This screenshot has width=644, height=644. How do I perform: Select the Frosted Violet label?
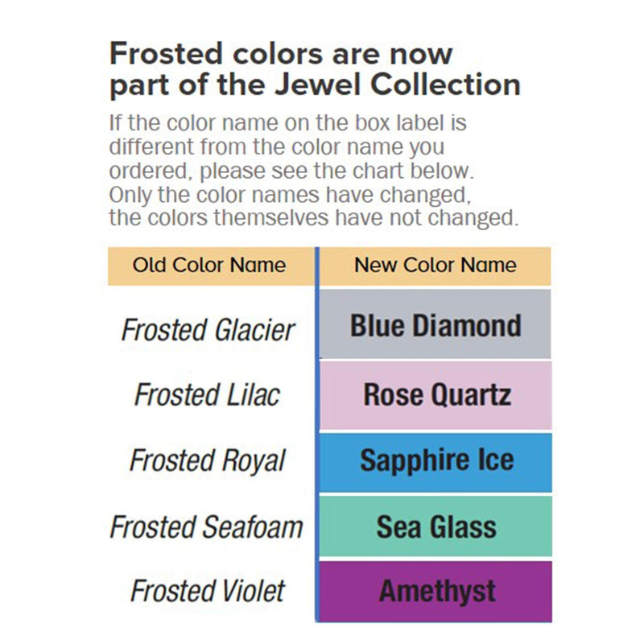[x=208, y=591]
